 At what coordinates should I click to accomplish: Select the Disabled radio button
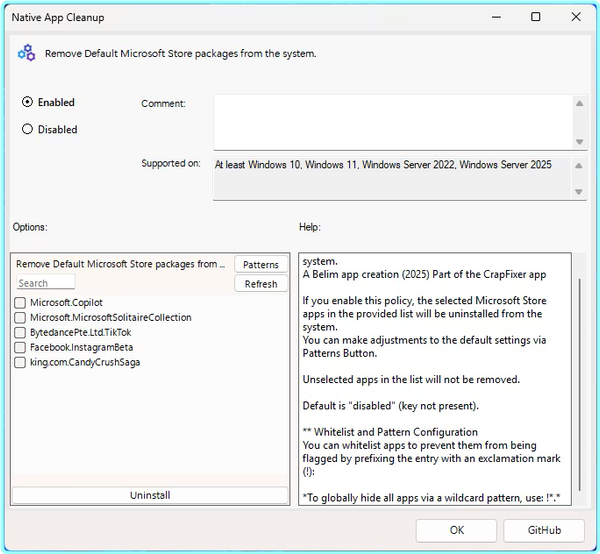[x=27, y=129]
